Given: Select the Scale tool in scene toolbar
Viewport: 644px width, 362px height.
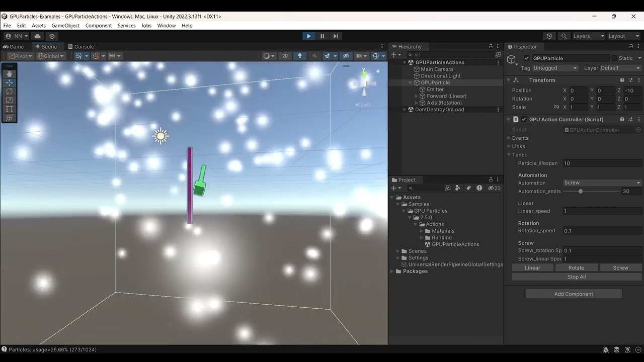Looking at the screenshot, I should click(9, 100).
